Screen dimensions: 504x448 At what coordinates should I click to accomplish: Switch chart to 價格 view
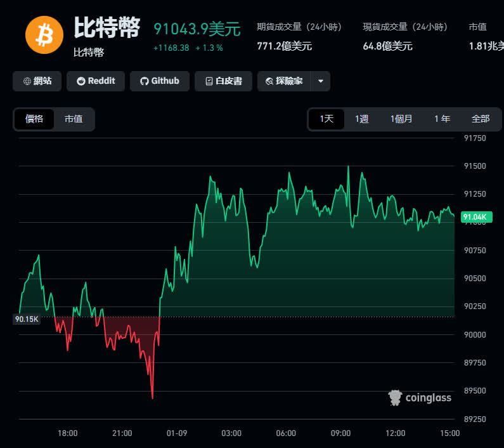point(34,119)
